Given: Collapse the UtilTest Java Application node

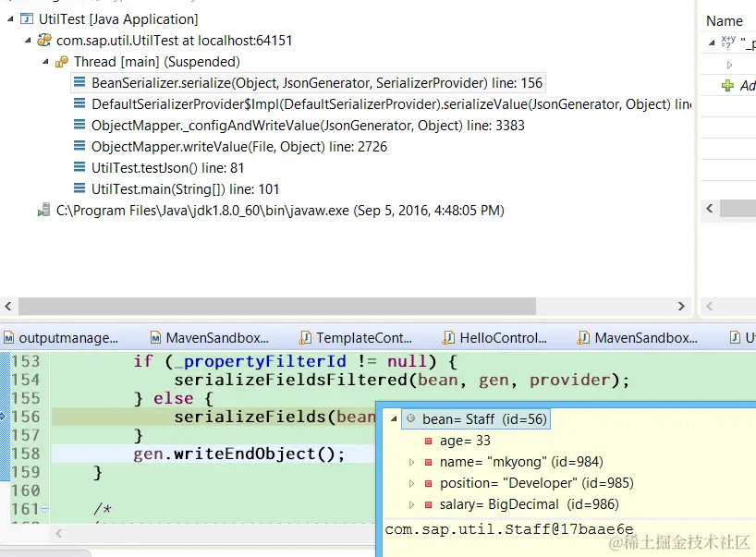Looking at the screenshot, I should click(x=10, y=19).
